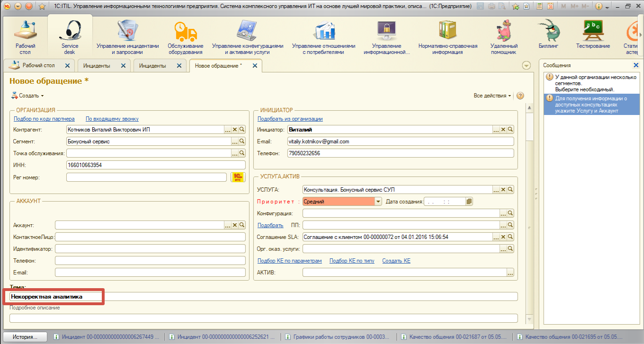Click the История... button

[x=25, y=337]
